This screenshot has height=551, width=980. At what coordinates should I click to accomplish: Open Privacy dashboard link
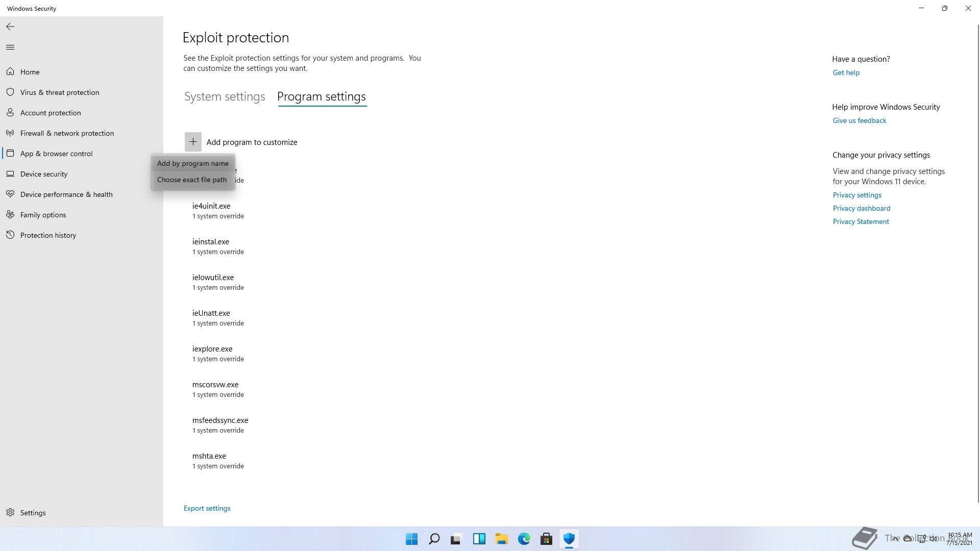coord(862,208)
